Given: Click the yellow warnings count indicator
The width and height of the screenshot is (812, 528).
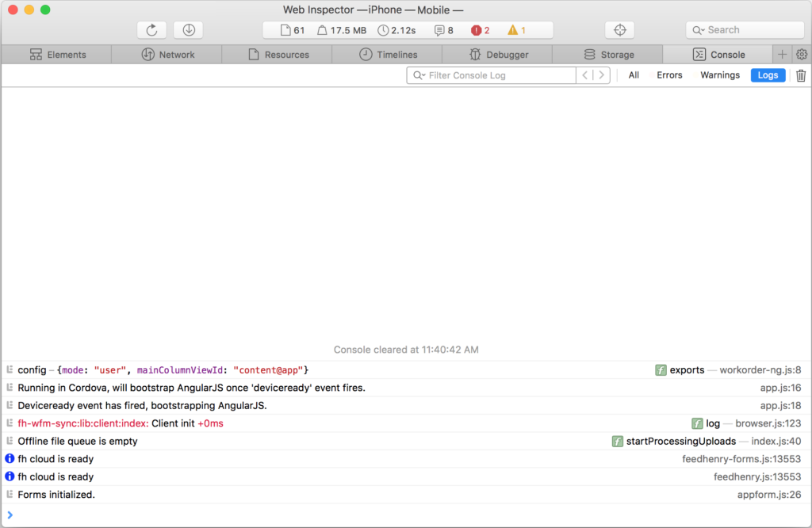Looking at the screenshot, I should (x=517, y=30).
